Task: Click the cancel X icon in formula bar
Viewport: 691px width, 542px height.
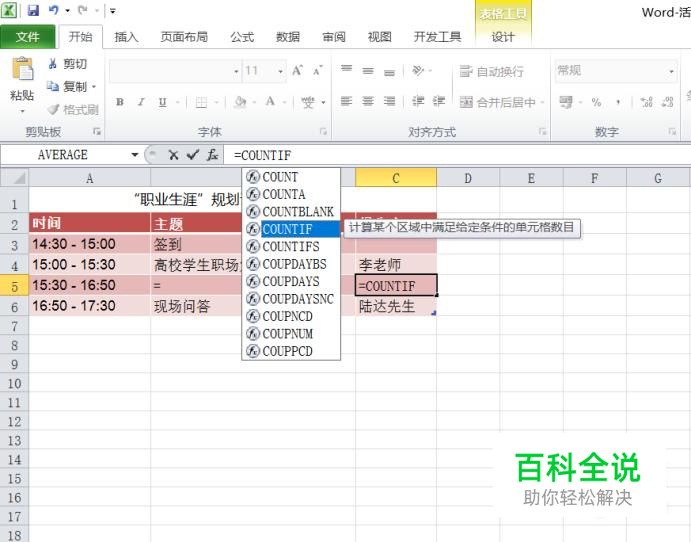Action: point(174,155)
